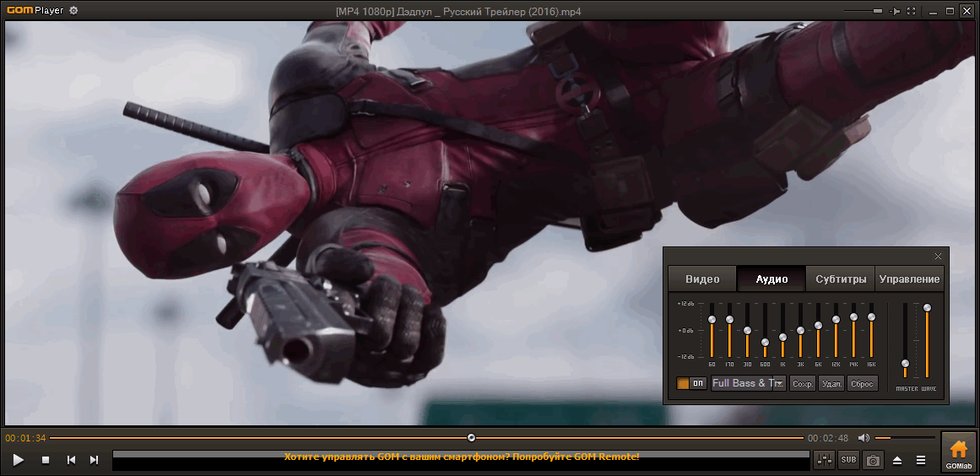
Task: Click the elapsed time 00:01:34
Action: tap(25, 438)
